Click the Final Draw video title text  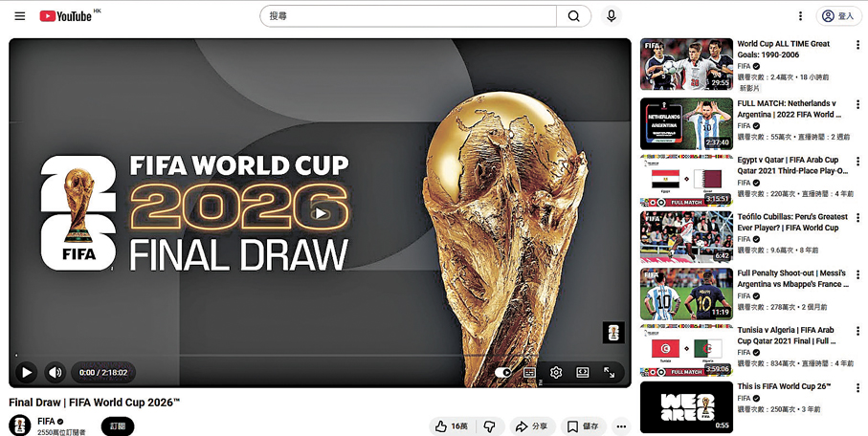(95, 403)
